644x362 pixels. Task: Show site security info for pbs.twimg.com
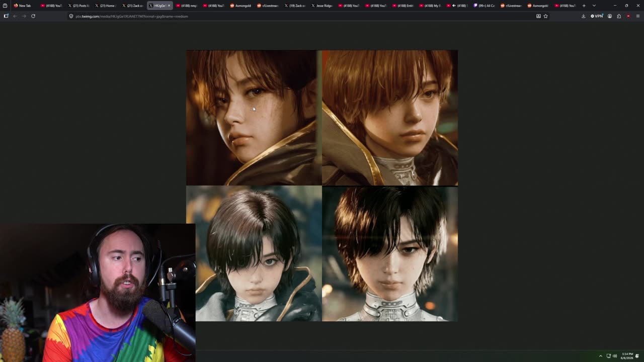[x=71, y=16]
